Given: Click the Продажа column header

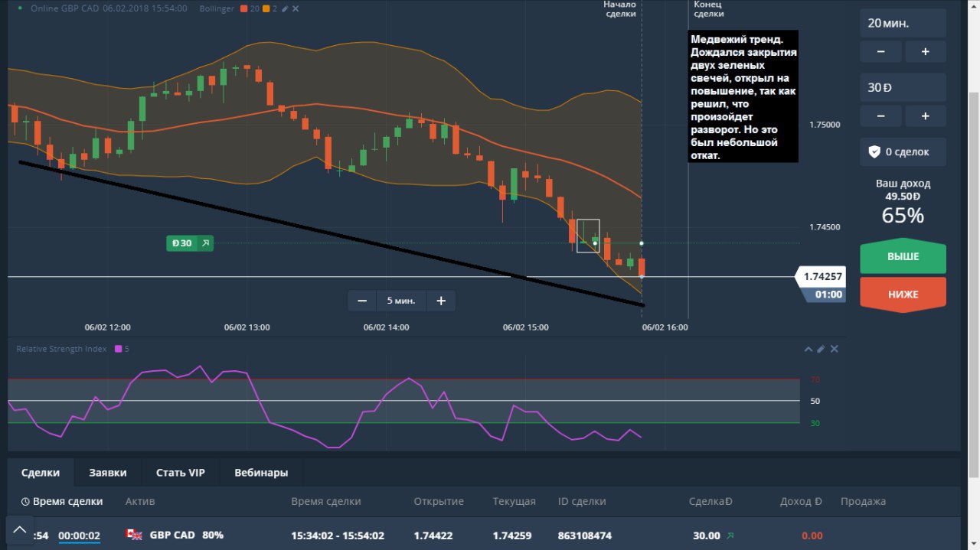Looking at the screenshot, I should [x=863, y=502].
